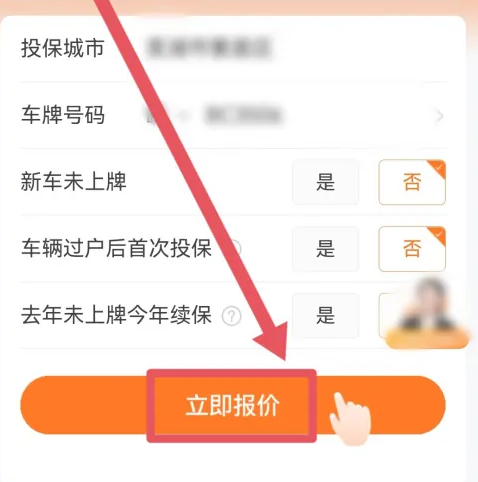478x482 pixels.
Task: Select 是 for 车辆过户后首次投保
Action: (325, 249)
